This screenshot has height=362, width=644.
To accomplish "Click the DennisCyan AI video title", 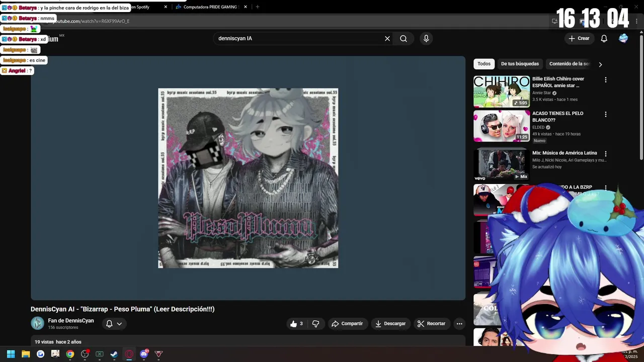I will [x=123, y=309].
